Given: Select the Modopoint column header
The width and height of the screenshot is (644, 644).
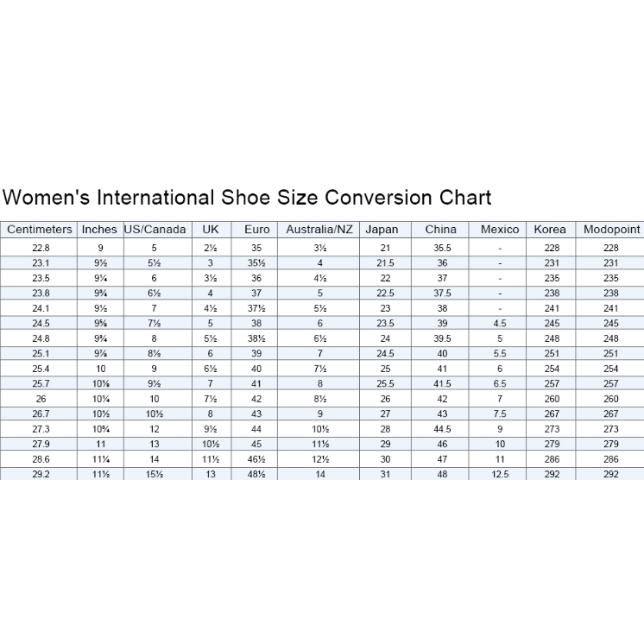Looking at the screenshot, I should [611, 230].
